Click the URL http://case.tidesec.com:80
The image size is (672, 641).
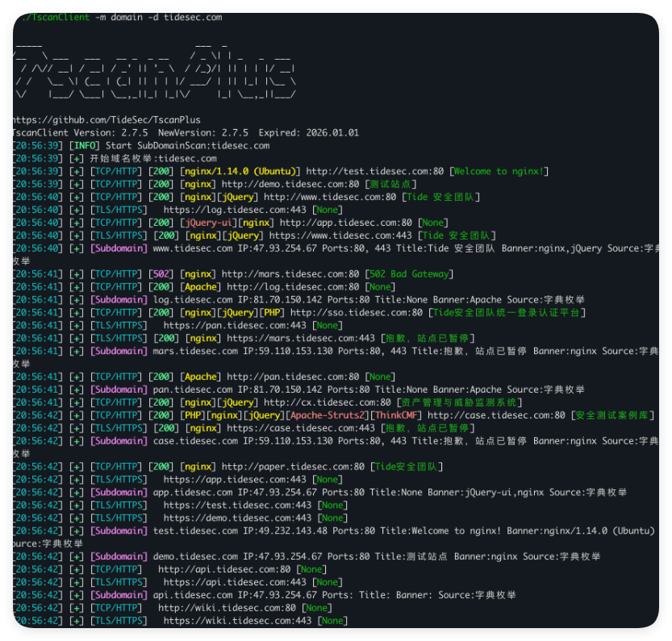pyautogui.click(x=497, y=415)
